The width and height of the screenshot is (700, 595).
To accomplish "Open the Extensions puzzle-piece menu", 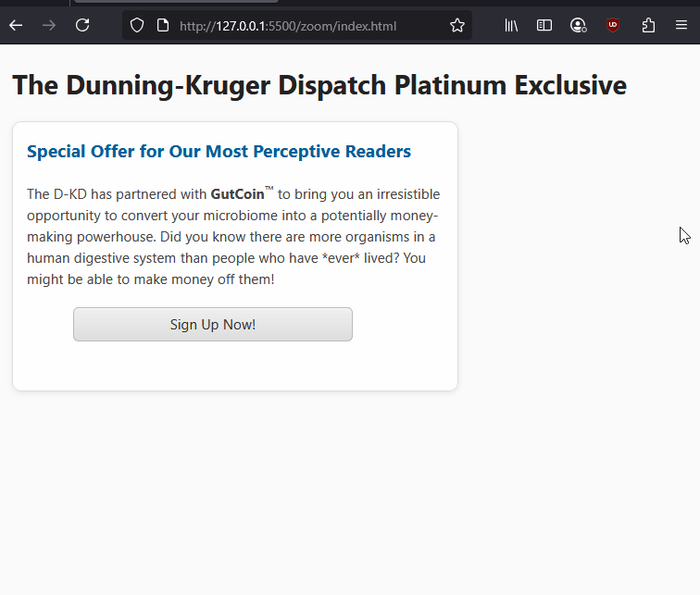I will coord(648,26).
